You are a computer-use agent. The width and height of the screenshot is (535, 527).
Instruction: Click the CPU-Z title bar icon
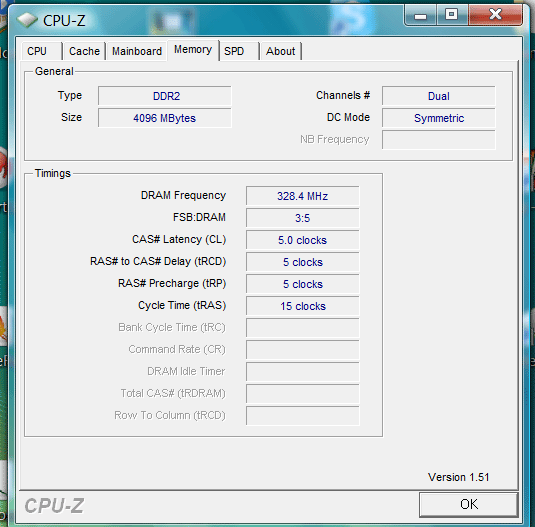click(x=27, y=20)
